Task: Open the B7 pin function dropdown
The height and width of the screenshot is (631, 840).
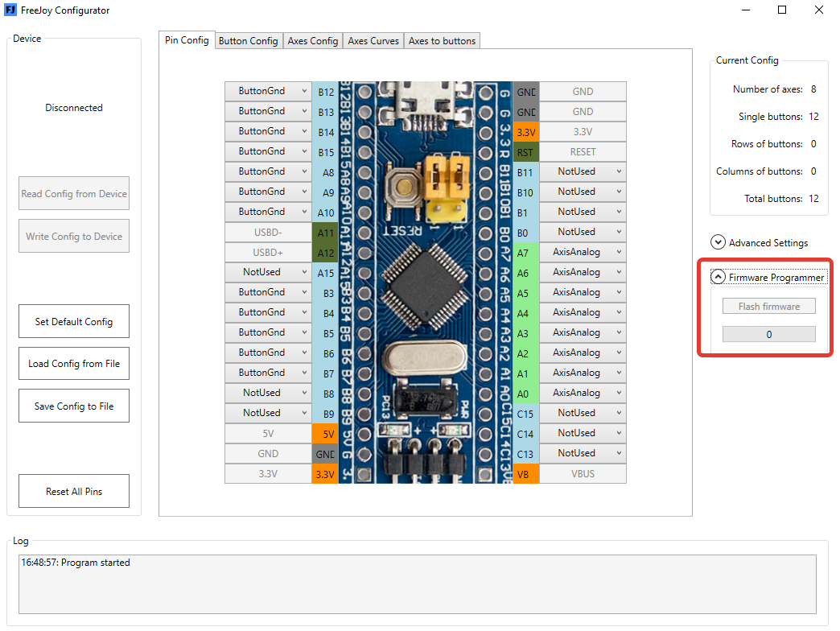Action: 268,373
